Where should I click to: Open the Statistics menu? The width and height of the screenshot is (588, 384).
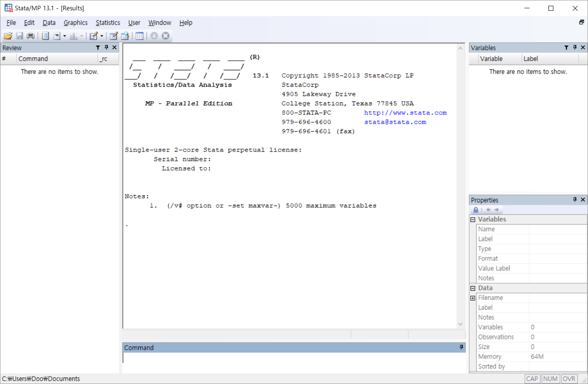coord(108,23)
